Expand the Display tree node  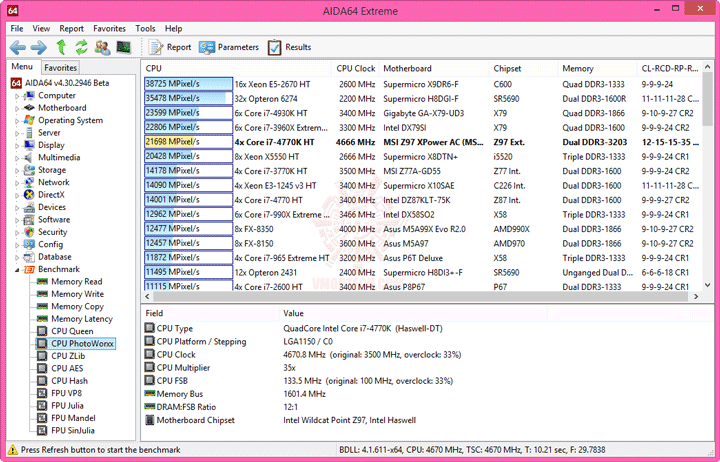[x=17, y=146]
